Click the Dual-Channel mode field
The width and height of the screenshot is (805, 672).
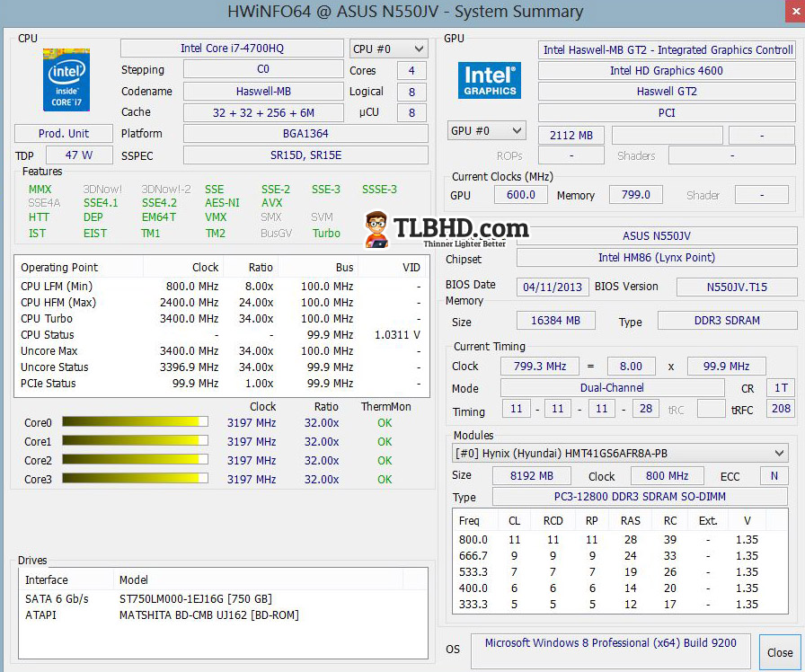tap(612, 387)
